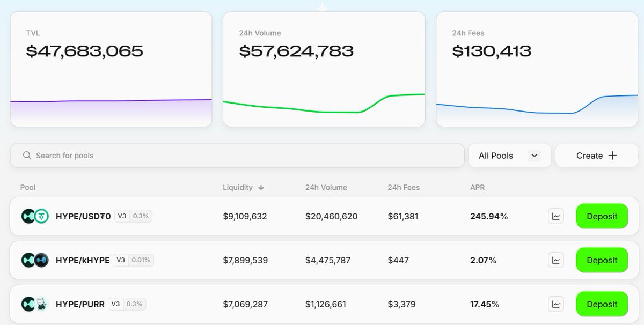Open chart for HYPE/USD₮0 pool
Image resolution: width=644 pixels, height=325 pixels.
click(556, 216)
